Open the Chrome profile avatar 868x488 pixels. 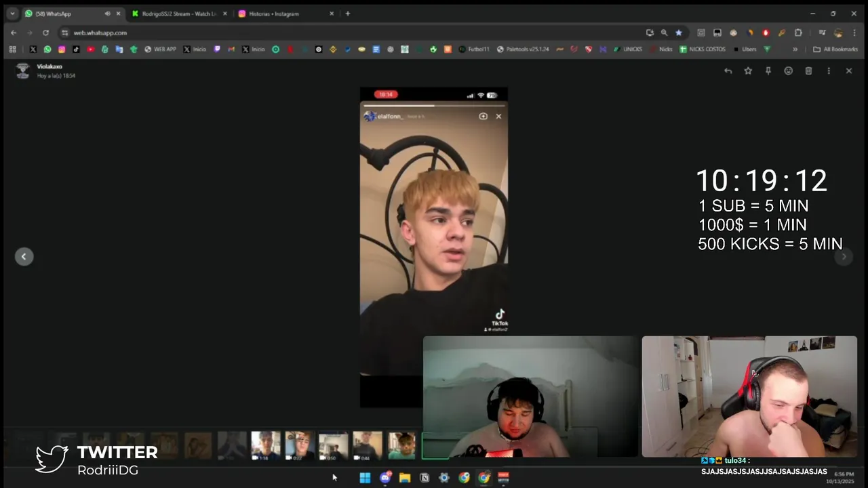pyautogui.click(x=838, y=33)
